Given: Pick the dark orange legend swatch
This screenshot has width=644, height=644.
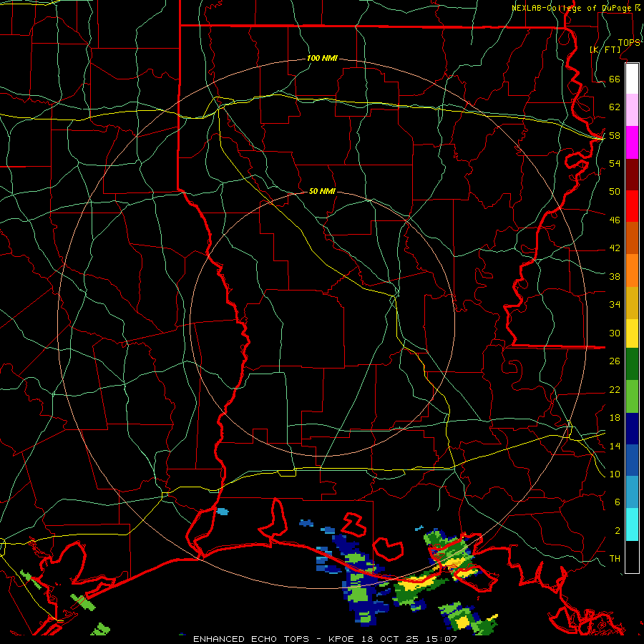Looking at the screenshot, I should (x=632, y=238).
